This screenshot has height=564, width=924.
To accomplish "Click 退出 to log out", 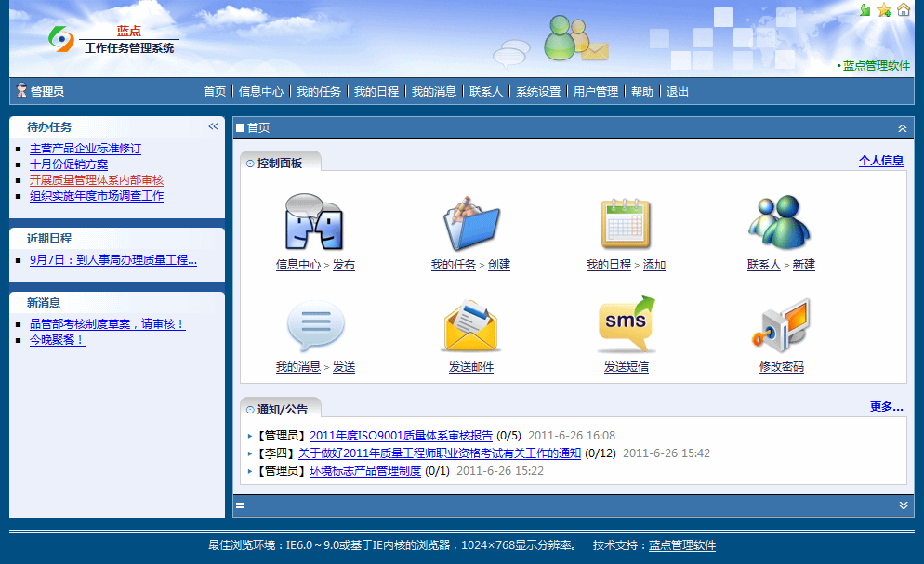I will point(678,92).
